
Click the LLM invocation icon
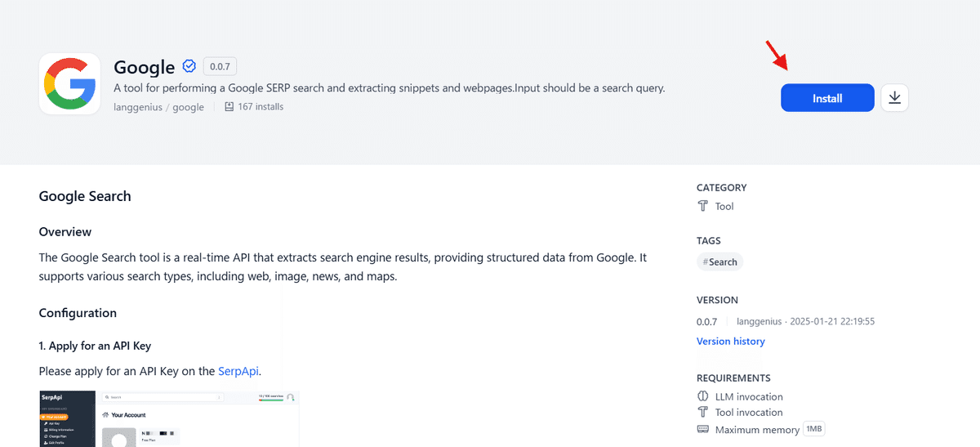(x=702, y=396)
